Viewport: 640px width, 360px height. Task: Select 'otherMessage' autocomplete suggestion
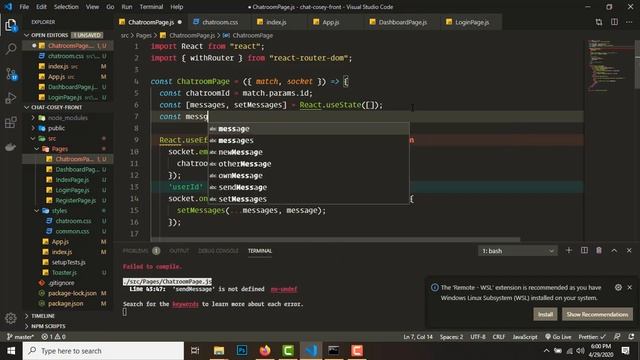309,164
